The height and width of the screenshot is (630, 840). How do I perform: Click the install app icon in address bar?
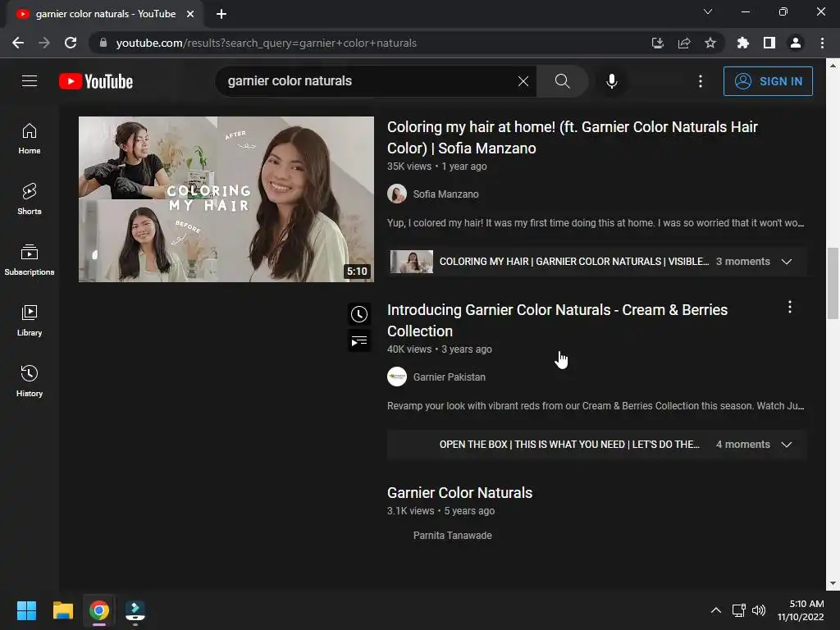(x=657, y=43)
